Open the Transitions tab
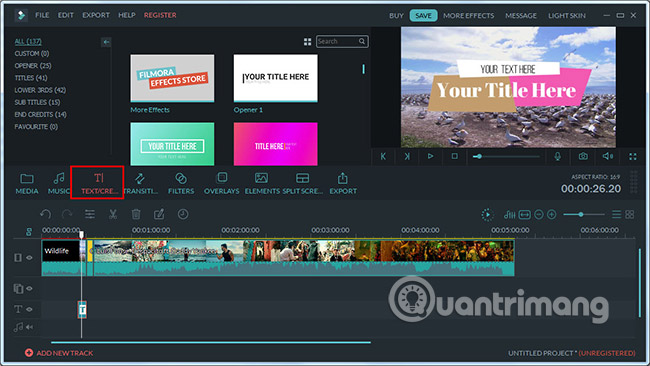Screen dimensions: 650x366 [x=140, y=183]
